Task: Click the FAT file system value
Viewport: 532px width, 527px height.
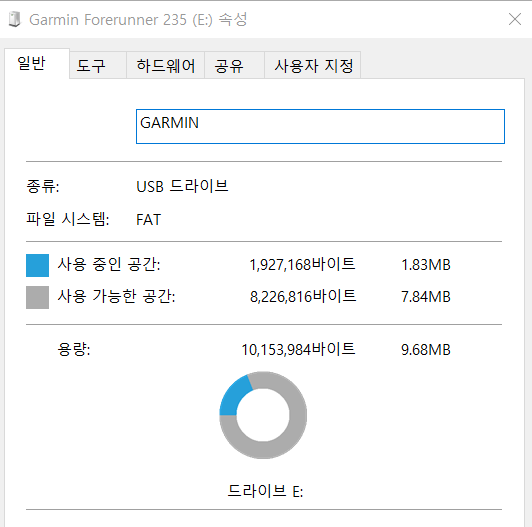Action: [x=148, y=220]
